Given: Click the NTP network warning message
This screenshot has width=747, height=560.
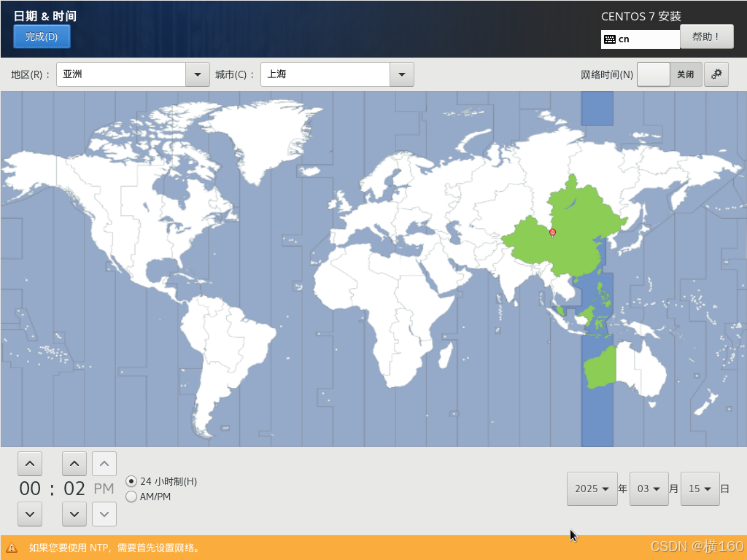Looking at the screenshot, I should (x=115, y=548).
